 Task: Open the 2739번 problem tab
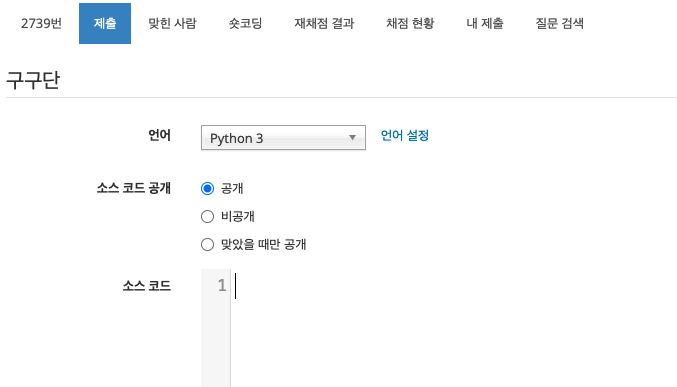41,23
